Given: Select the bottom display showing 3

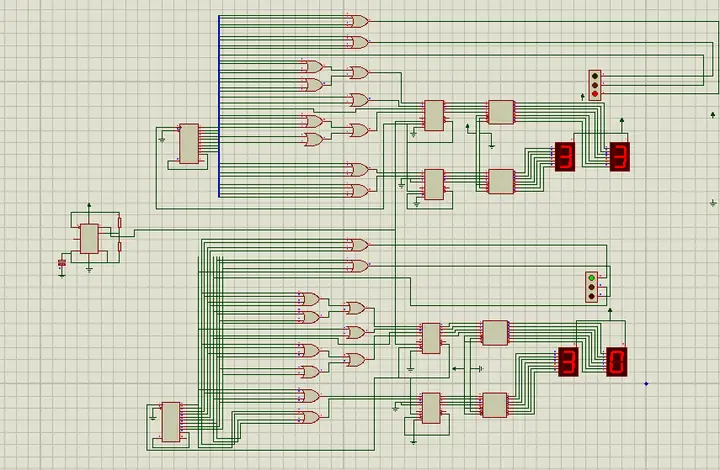Looking at the screenshot, I should tap(568, 362).
